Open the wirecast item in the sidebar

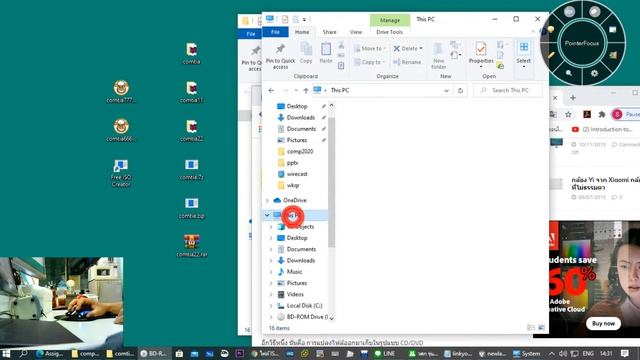click(x=297, y=174)
